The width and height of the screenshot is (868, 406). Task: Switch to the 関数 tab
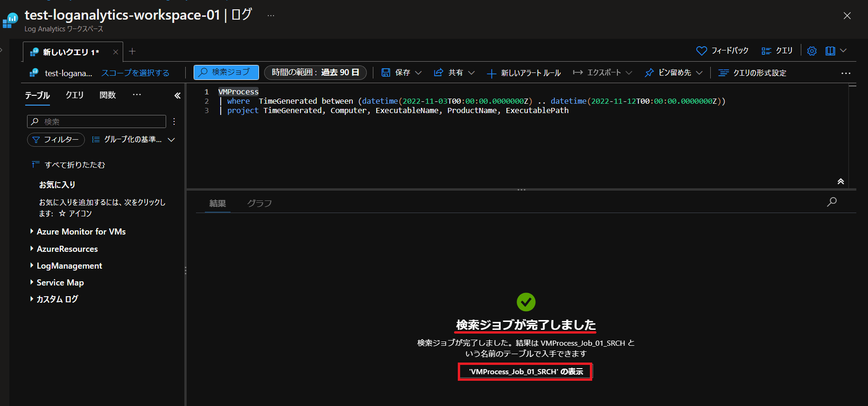click(108, 95)
